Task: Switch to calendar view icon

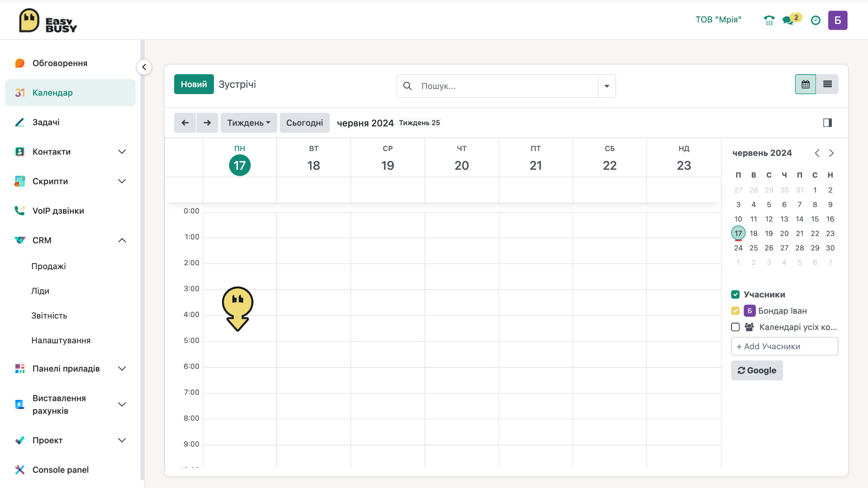Action: click(x=806, y=84)
